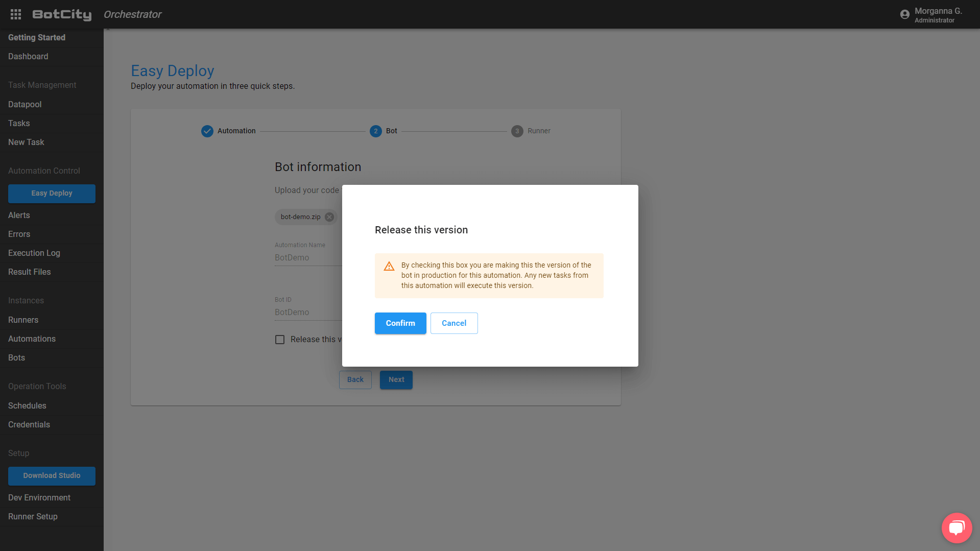The height and width of the screenshot is (551, 980).
Task: Click the completed Automation step checkmark
Action: (x=207, y=131)
